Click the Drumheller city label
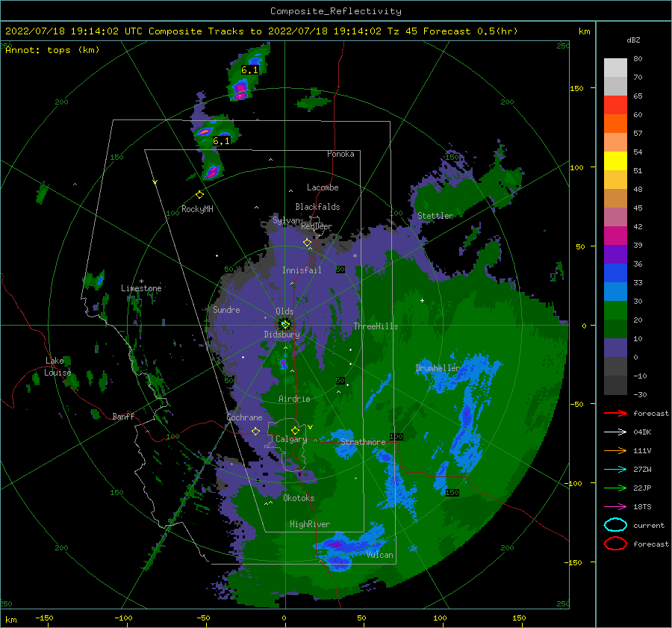This screenshot has width=672, height=628. click(x=438, y=368)
